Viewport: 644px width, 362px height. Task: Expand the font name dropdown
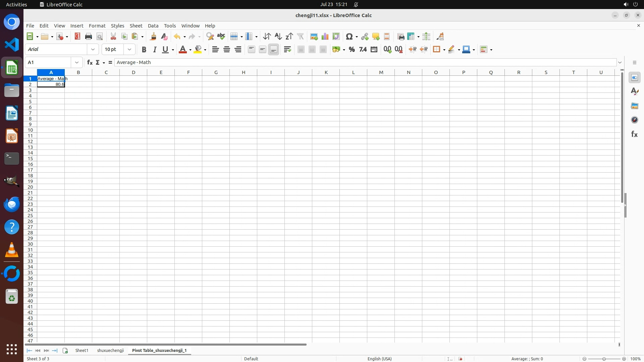93,49
